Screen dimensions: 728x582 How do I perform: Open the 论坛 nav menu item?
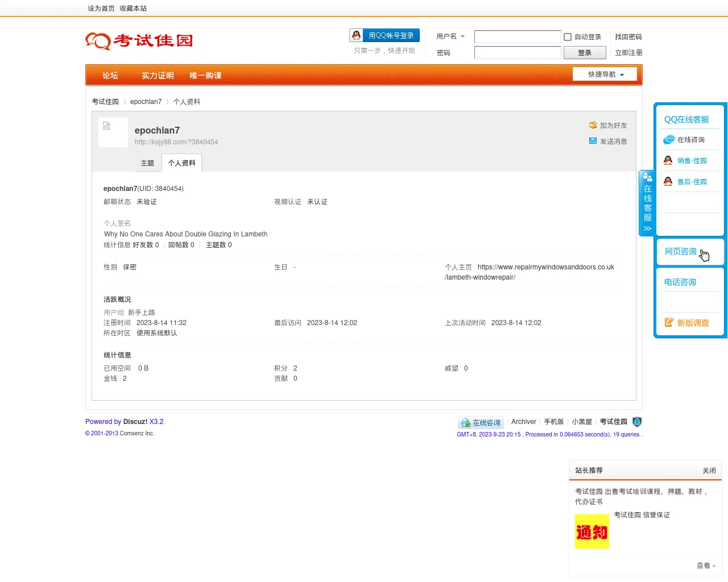(110, 76)
